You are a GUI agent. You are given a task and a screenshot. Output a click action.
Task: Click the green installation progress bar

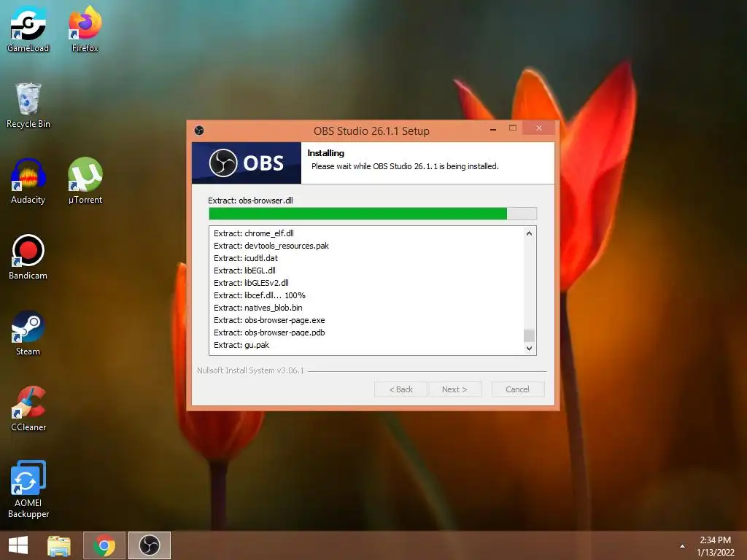coord(373,214)
